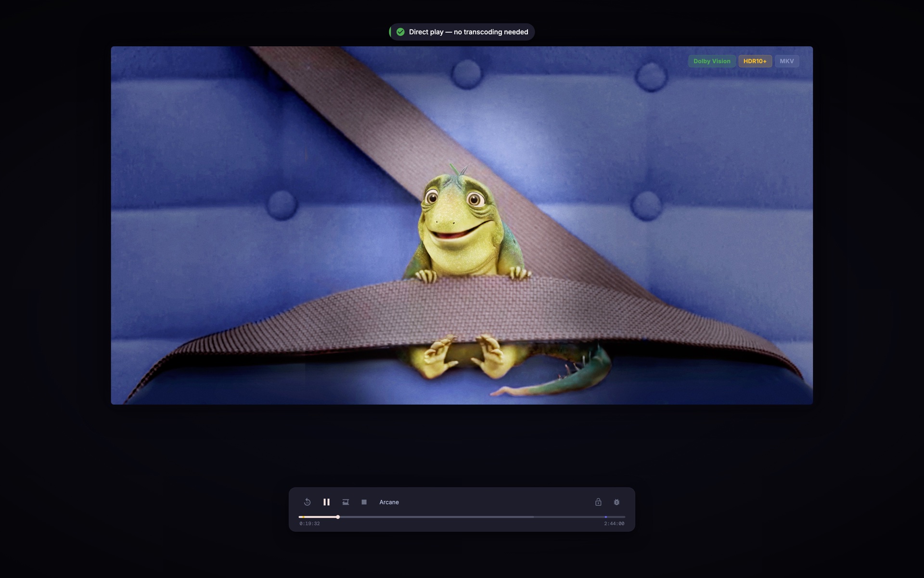
Task: Dismiss the Direct play notification toast
Action: (x=468, y=32)
